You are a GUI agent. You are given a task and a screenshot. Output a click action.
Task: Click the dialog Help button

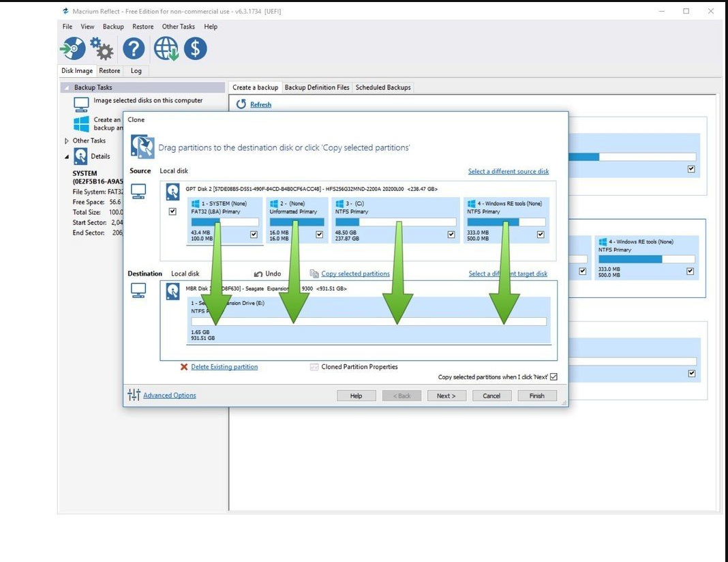356,396
